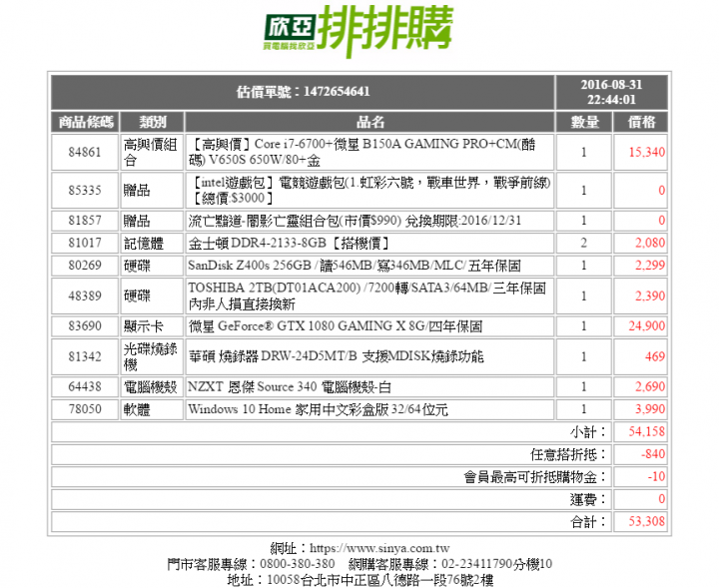The image size is (719, 588).
Task: Select barcode 78050
Action: (85, 409)
